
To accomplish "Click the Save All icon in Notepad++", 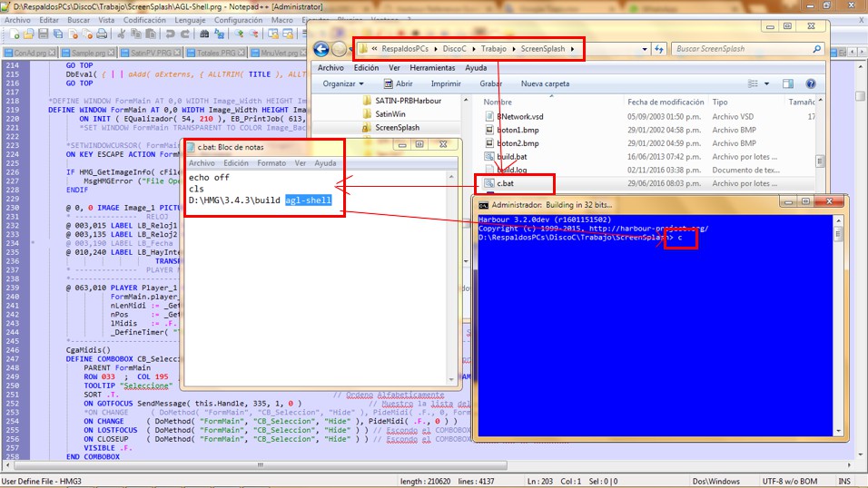I will (57, 34).
